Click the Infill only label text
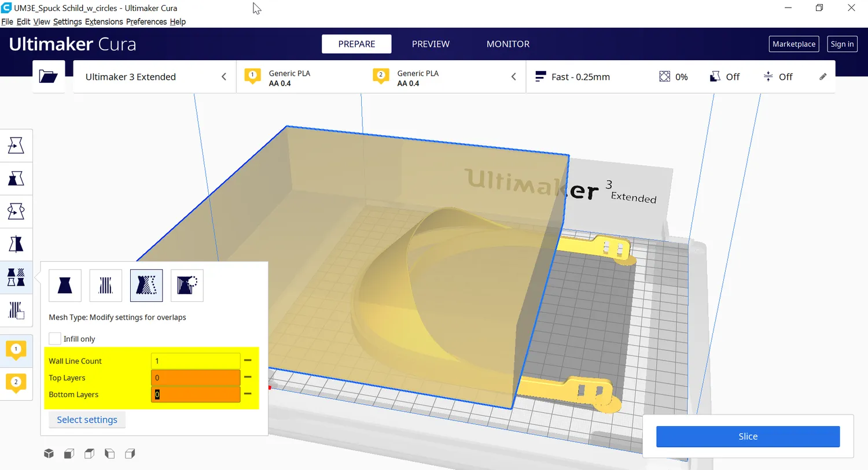The width and height of the screenshot is (868, 470). pyautogui.click(x=79, y=339)
